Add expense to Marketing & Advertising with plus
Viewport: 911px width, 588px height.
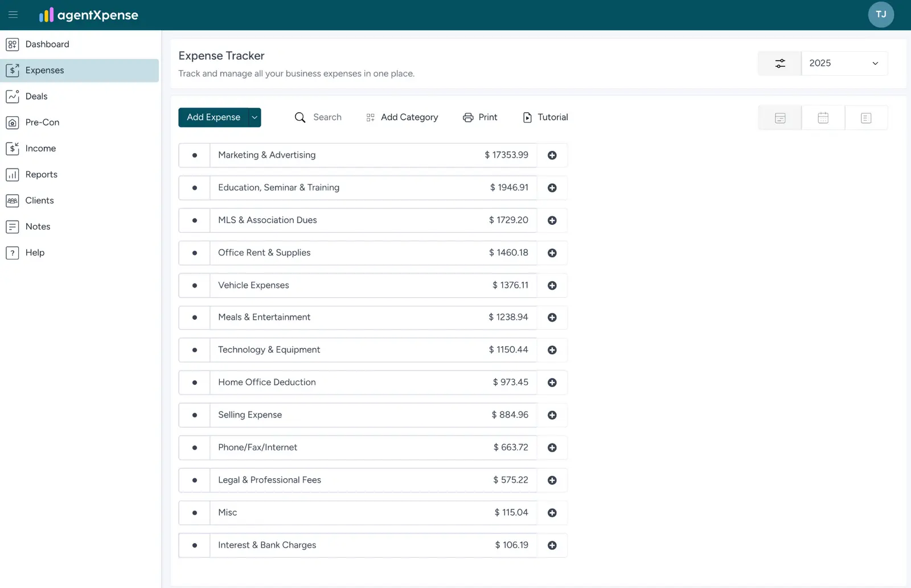click(552, 155)
